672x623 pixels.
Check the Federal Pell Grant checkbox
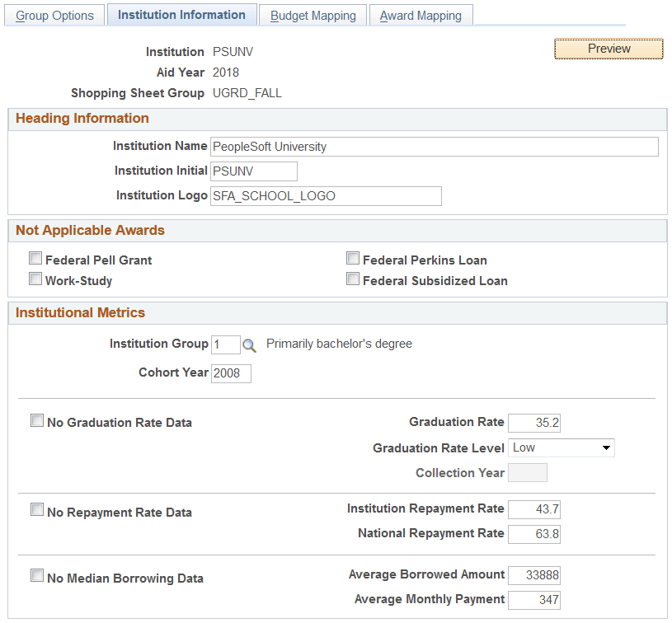click(x=35, y=258)
